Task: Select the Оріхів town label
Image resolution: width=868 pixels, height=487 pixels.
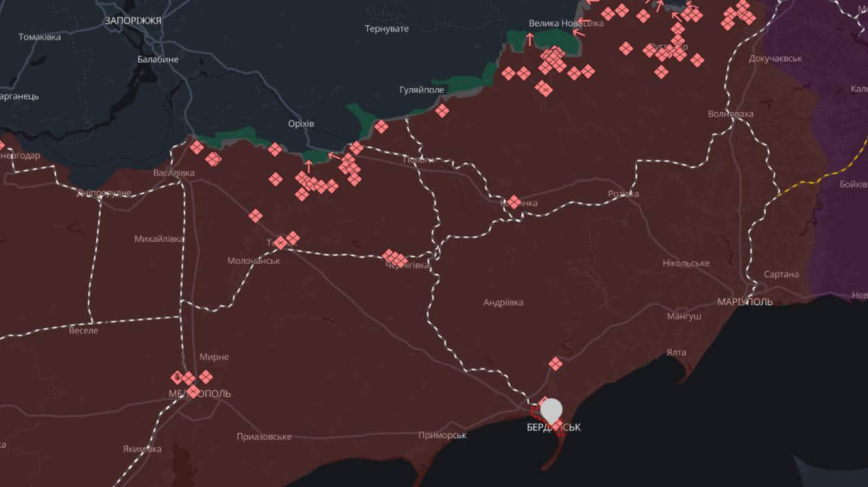Action: (x=300, y=124)
